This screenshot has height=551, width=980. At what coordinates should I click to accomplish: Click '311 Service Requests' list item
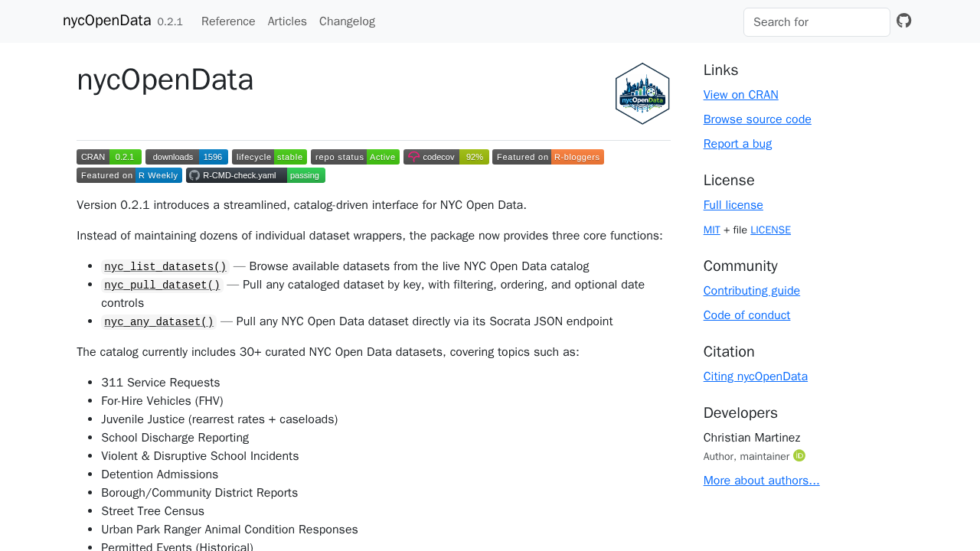pyautogui.click(x=161, y=383)
